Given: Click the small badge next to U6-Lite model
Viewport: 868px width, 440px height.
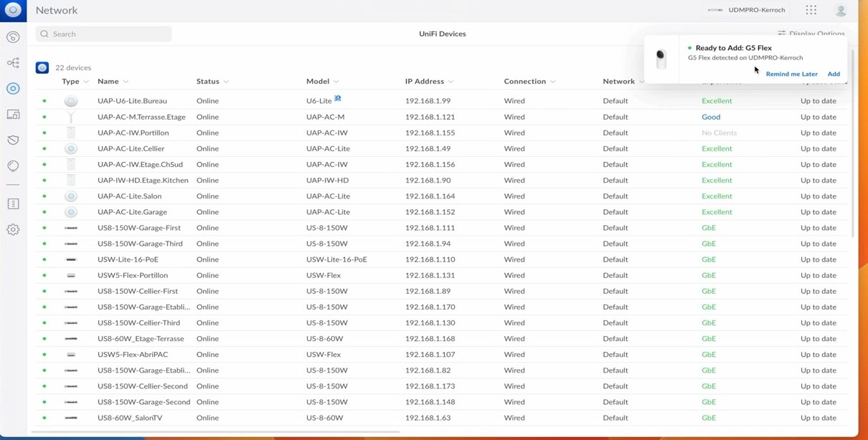Looking at the screenshot, I should (x=338, y=99).
